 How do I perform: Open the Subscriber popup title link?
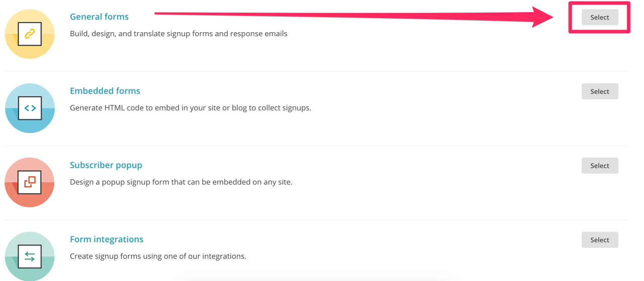pos(106,165)
